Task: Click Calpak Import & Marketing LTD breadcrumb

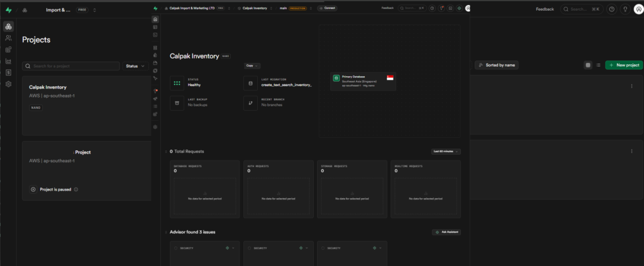Action: pos(192,8)
